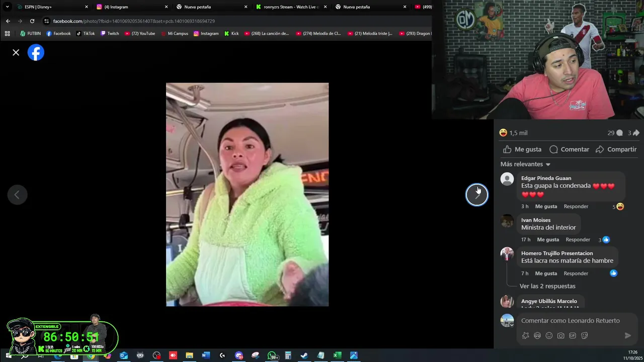
Task: Click Homero Trujillo Presentacion's avatar
Action: [507, 254]
